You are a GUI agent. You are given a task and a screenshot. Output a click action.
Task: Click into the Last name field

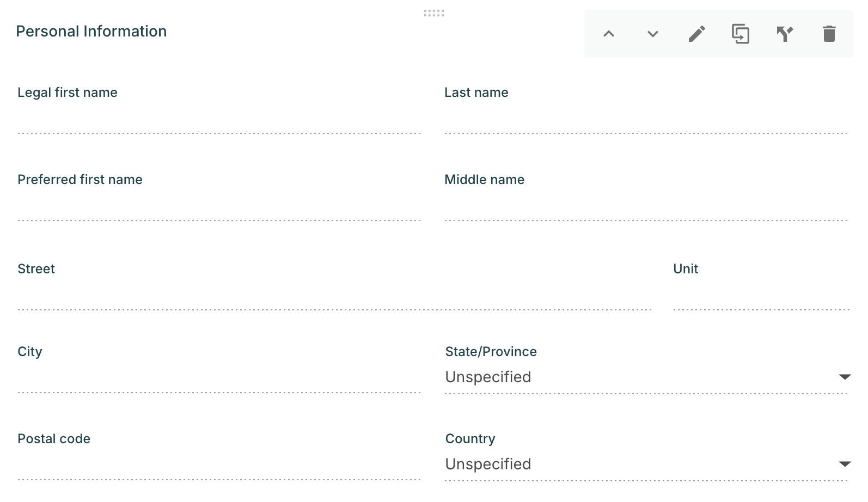pos(646,122)
